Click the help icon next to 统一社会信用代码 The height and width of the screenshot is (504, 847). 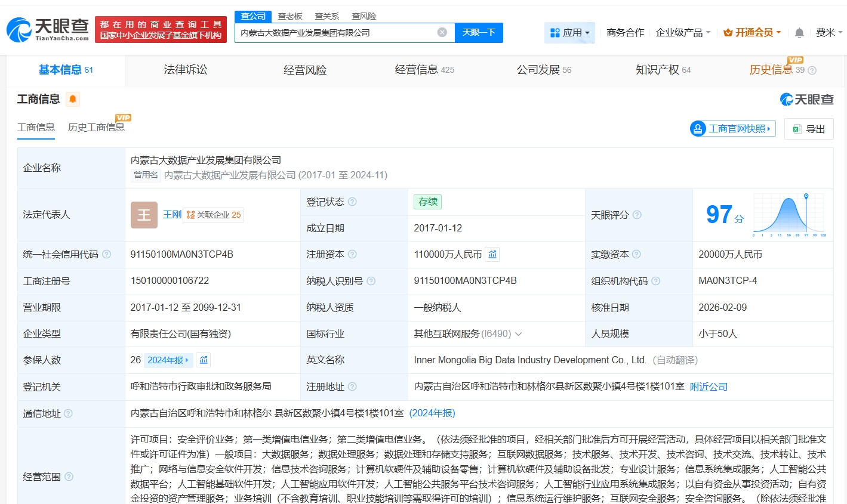pos(107,255)
